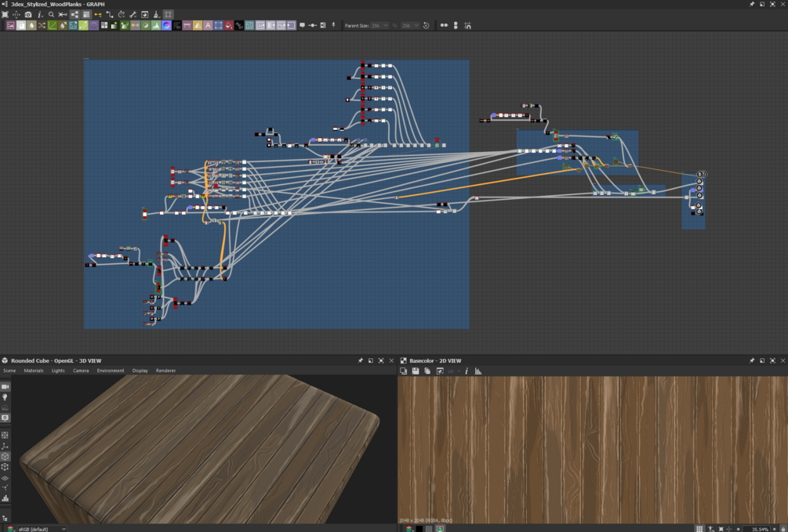Viewport: 788px width, 532px height.
Task: Add a Blend node from toolbar
Action: 21,25
